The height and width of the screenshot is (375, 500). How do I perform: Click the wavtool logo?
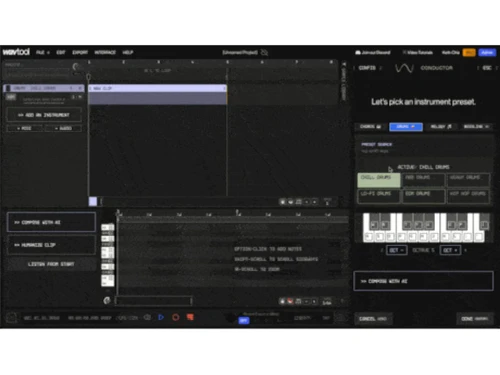pyautogui.click(x=16, y=52)
